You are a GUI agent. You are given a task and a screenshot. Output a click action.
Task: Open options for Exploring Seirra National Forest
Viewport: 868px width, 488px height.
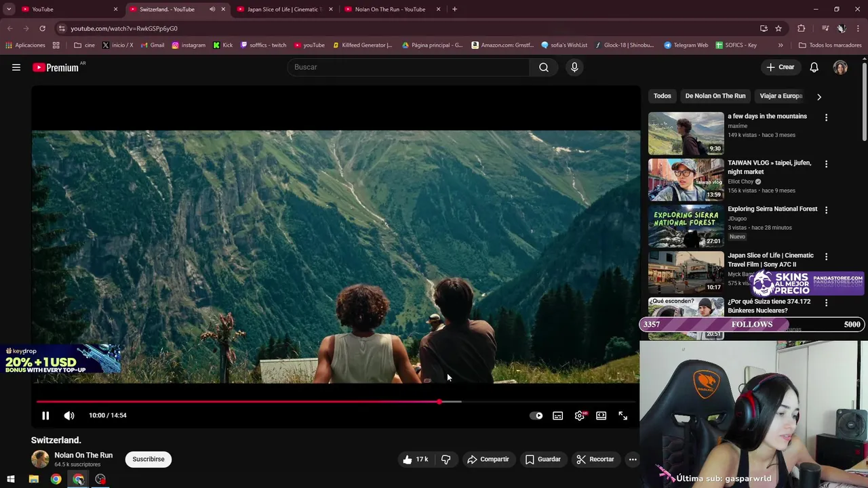point(826,211)
